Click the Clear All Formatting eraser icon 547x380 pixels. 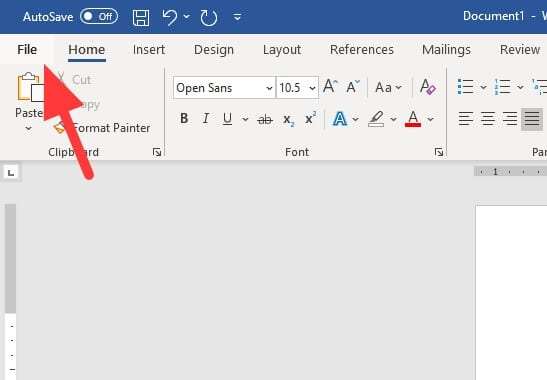pos(428,87)
